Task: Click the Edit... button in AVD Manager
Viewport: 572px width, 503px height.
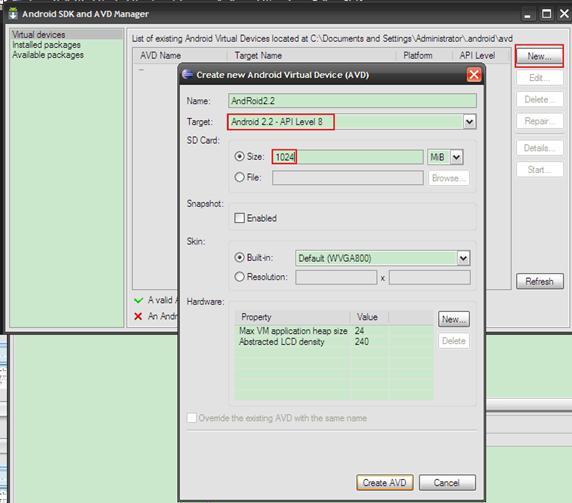Action: [x=540, y=78]
